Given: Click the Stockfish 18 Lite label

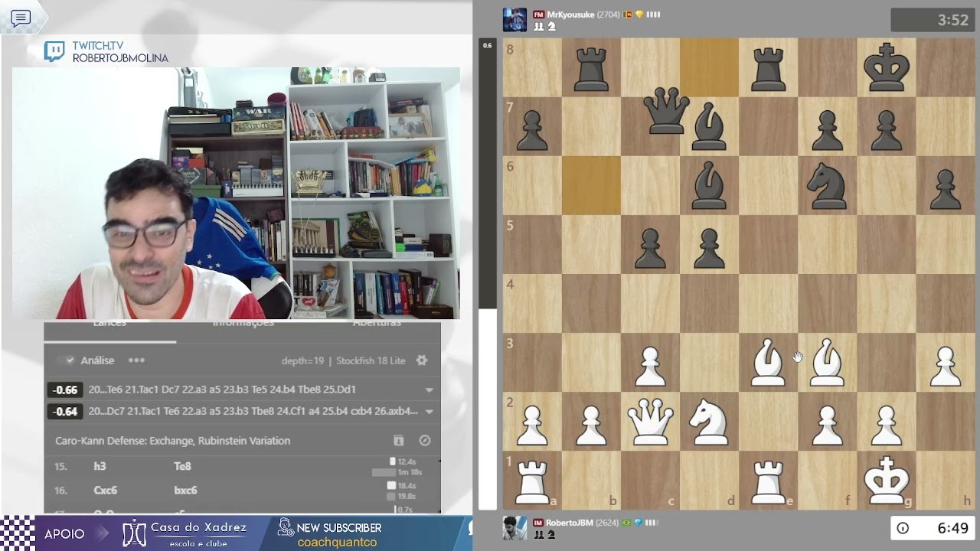Looking at the screenshot, I should coord(371,360).
